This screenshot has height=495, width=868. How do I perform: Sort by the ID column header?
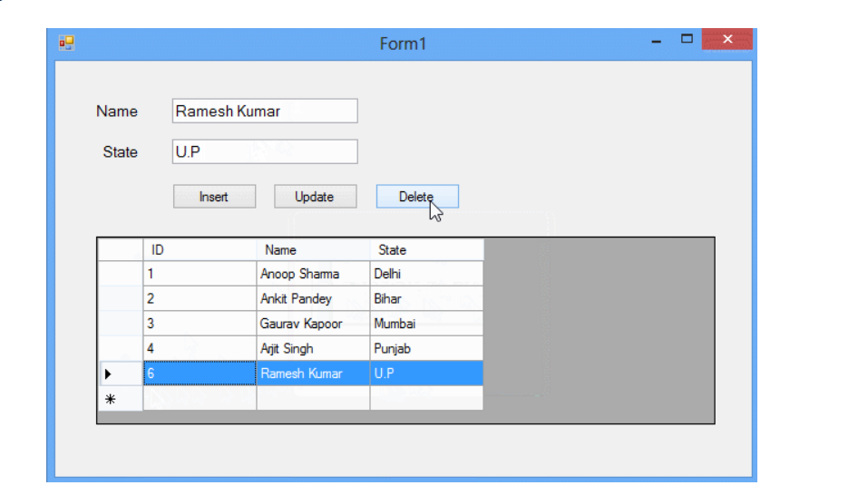pyautogui.click(x=199, y=250)
